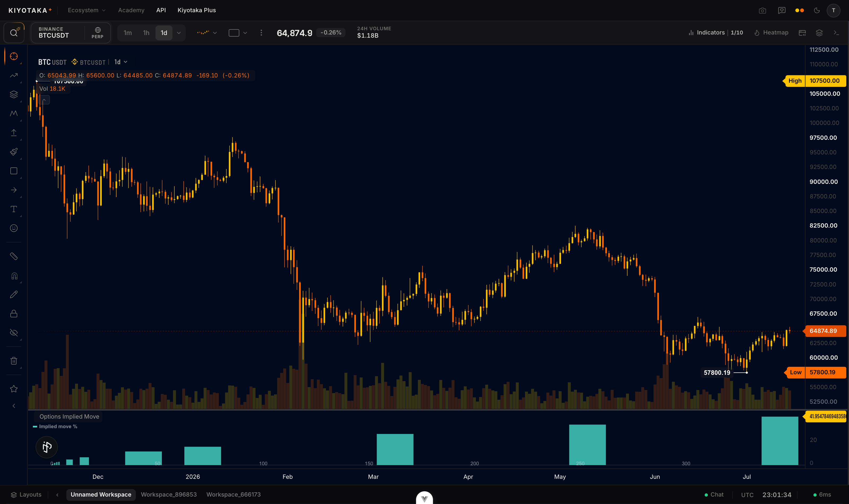Toggle lock all drawings
The width and height of the screenshot is (849, 504).
click(14, 314)
